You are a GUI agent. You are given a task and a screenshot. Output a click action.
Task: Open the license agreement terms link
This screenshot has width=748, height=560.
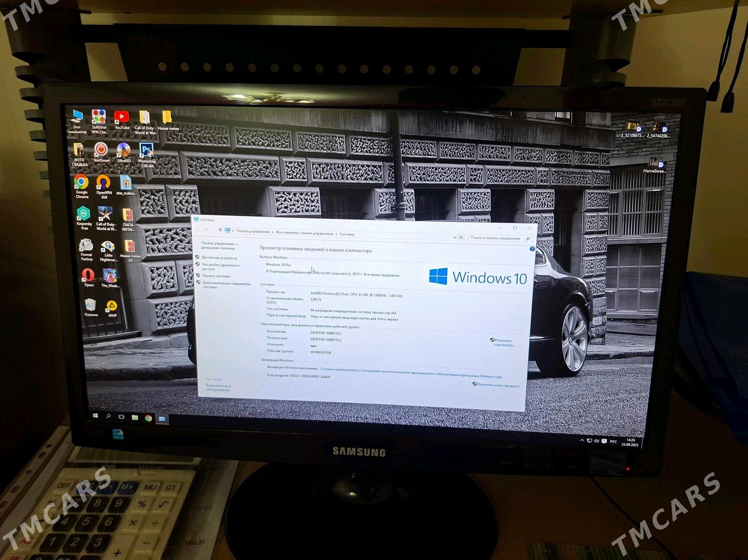tap(411, 373)
